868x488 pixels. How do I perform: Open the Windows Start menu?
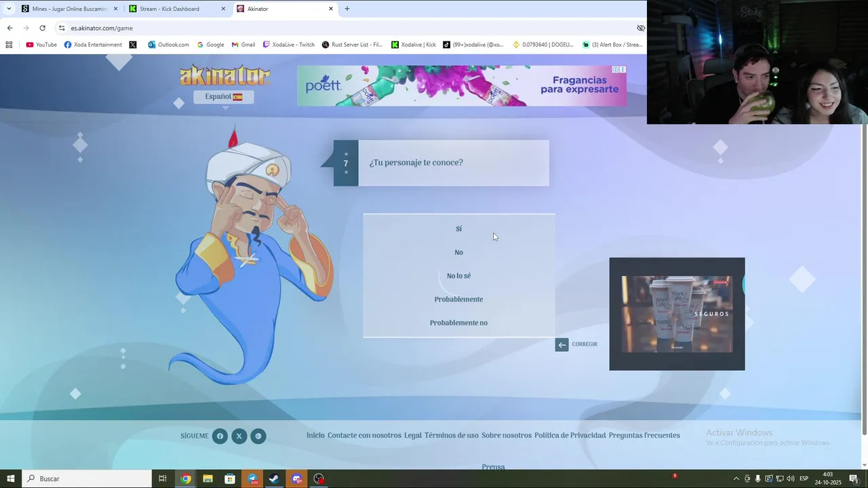11,479
